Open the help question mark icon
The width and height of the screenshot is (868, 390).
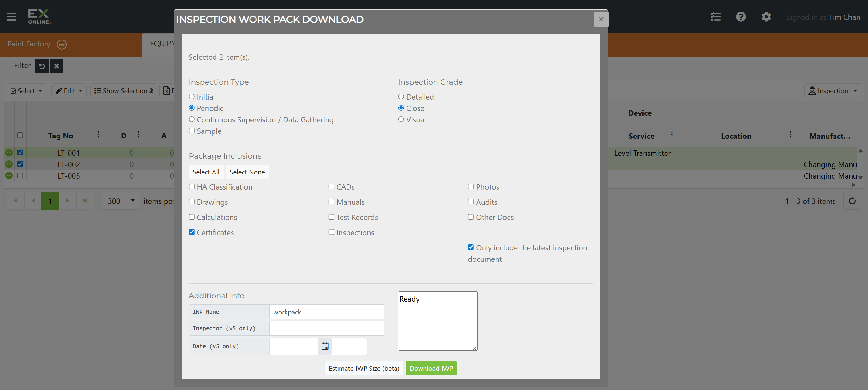(741, 16)
